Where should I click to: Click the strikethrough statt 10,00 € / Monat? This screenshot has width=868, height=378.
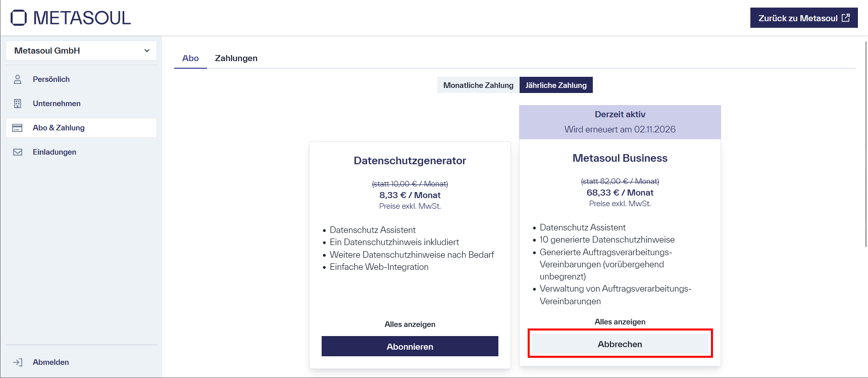[x=410, y=184]
